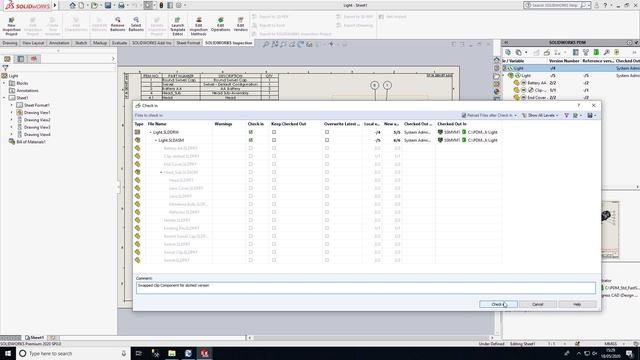Click Windows Start button

[8, 353]
